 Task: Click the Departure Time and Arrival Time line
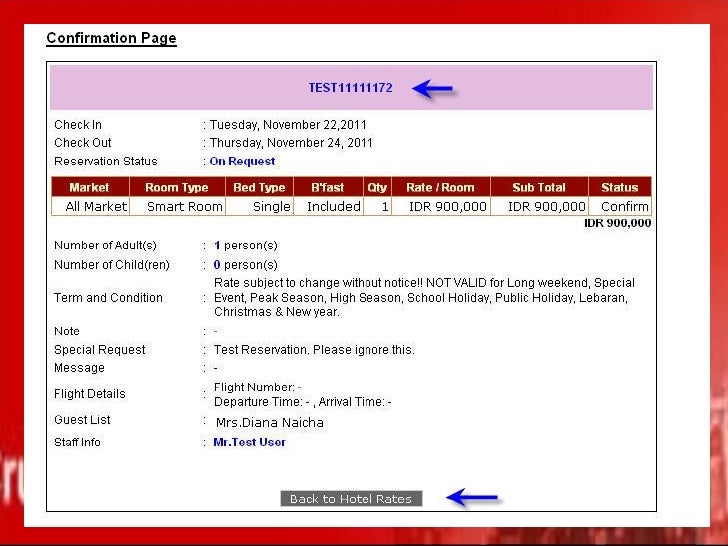303,402
